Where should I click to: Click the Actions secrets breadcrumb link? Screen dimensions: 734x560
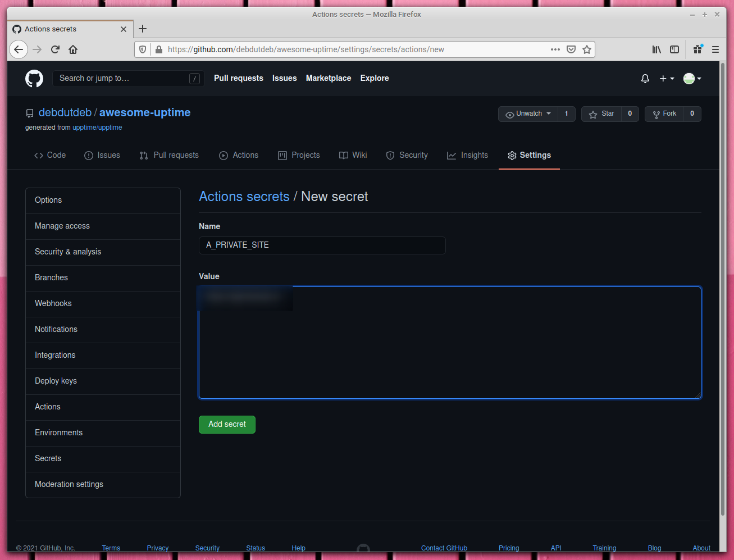point(244,197)
